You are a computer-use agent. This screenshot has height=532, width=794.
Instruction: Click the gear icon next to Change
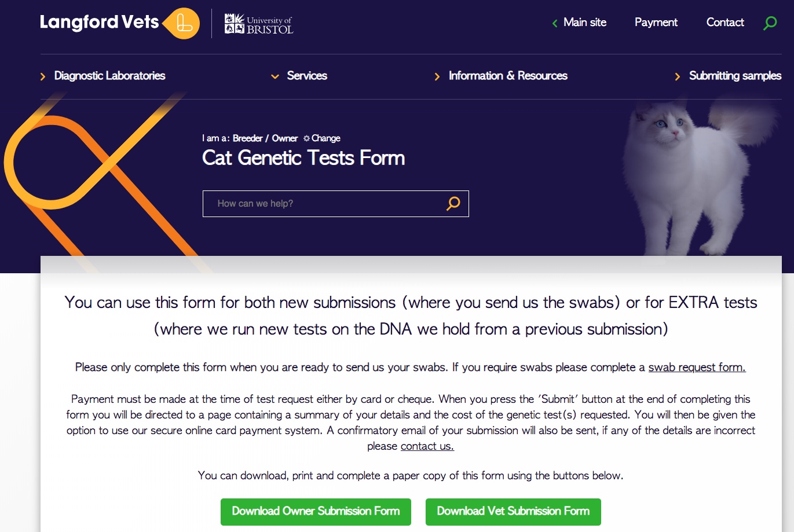306,138
